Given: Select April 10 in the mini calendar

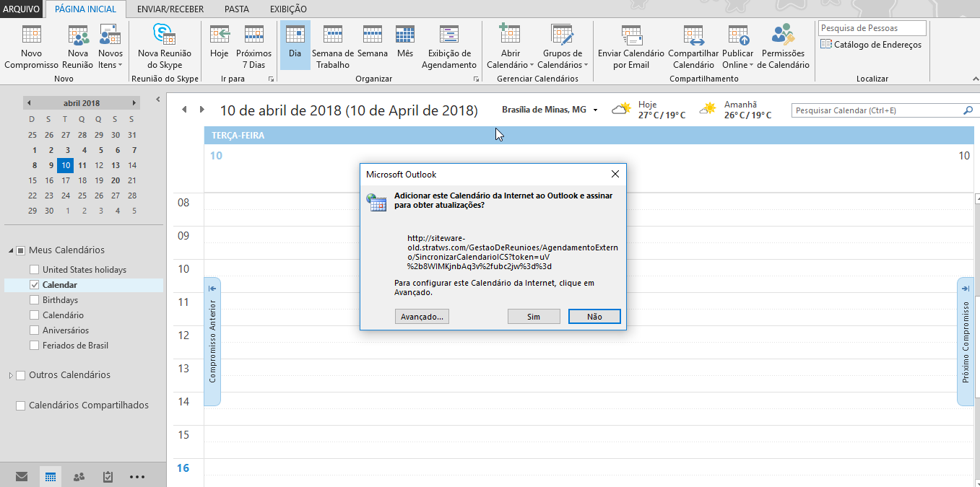Looking at the screenshot, I should [66, 165].
